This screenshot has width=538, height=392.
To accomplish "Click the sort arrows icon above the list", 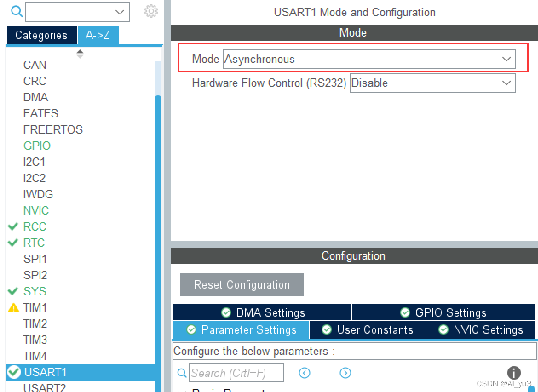I will pos(80,54).
